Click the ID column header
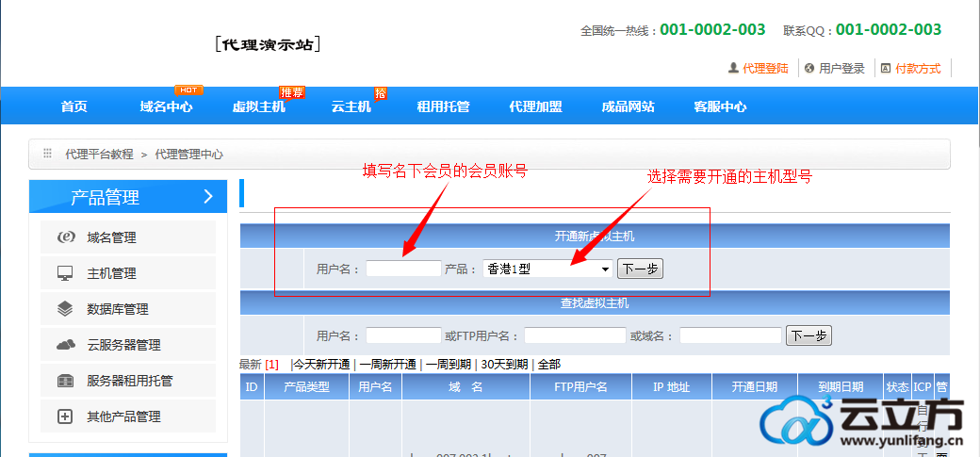This screenshot has width=980, height=457. 252,387
